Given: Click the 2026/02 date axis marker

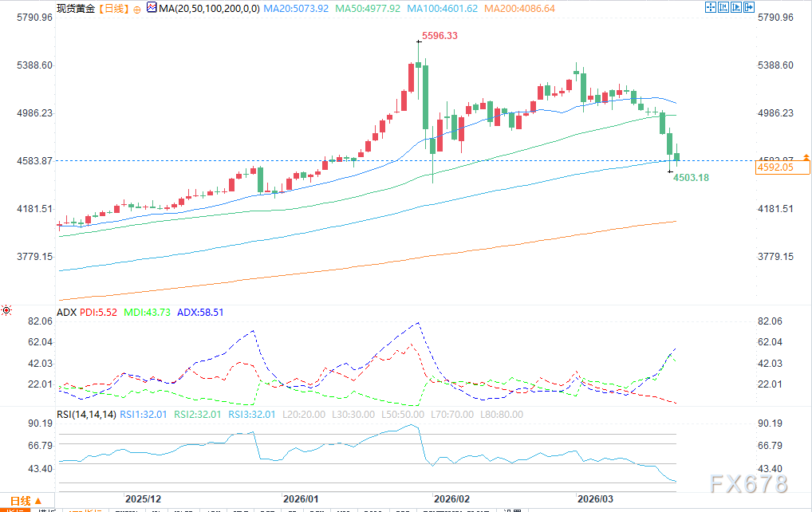Looking at the screenshot, I should [x=451, y=498].
